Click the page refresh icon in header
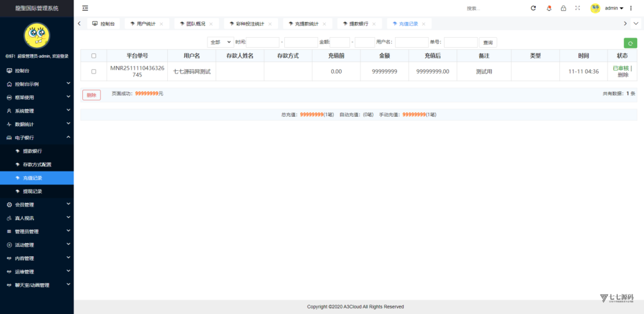Viewport: 644px width, 314px height. (533, 8)
